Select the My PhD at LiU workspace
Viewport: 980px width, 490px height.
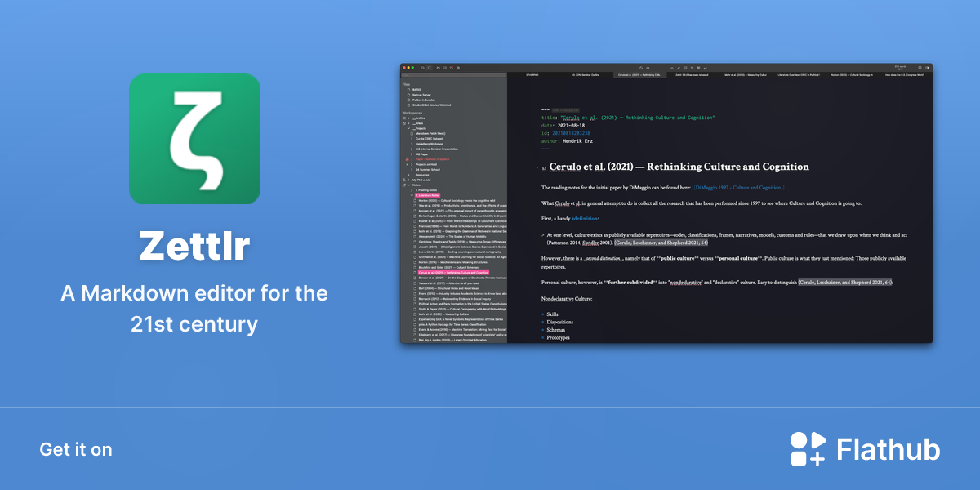[421, 180]
